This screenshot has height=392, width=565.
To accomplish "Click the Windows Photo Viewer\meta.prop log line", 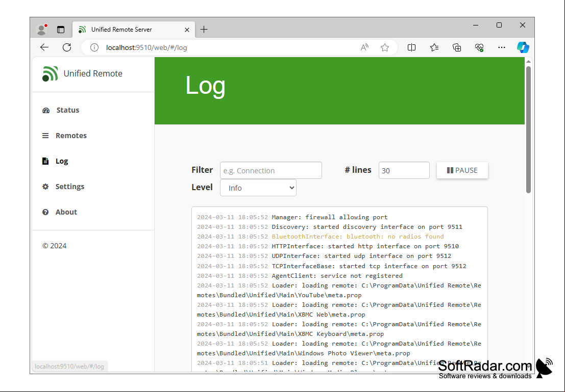I will pos(339,349).
